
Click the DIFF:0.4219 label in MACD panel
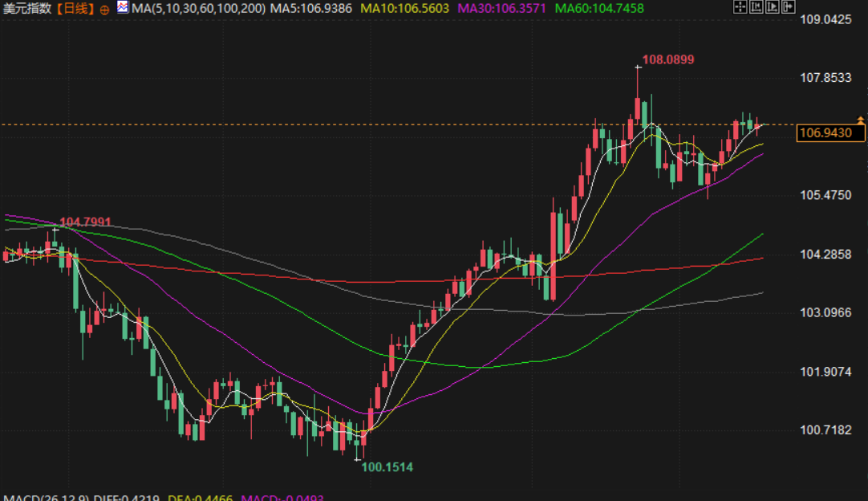[x=126, y=497]
